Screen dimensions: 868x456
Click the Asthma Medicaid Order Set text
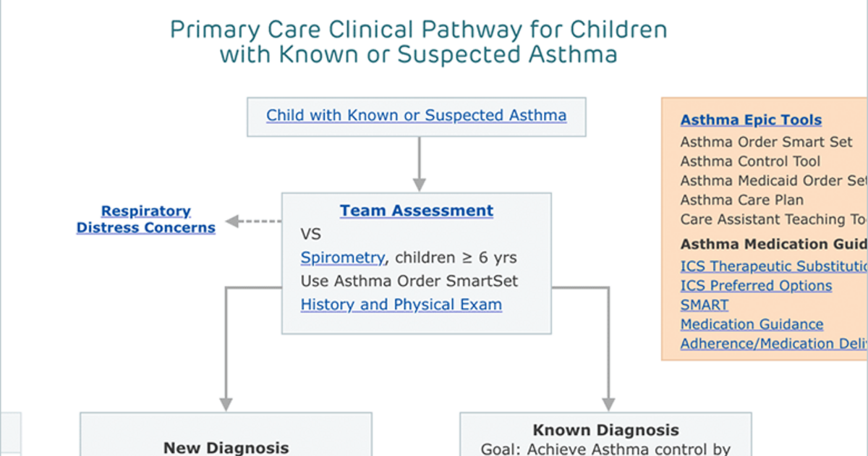coord(774,181)
